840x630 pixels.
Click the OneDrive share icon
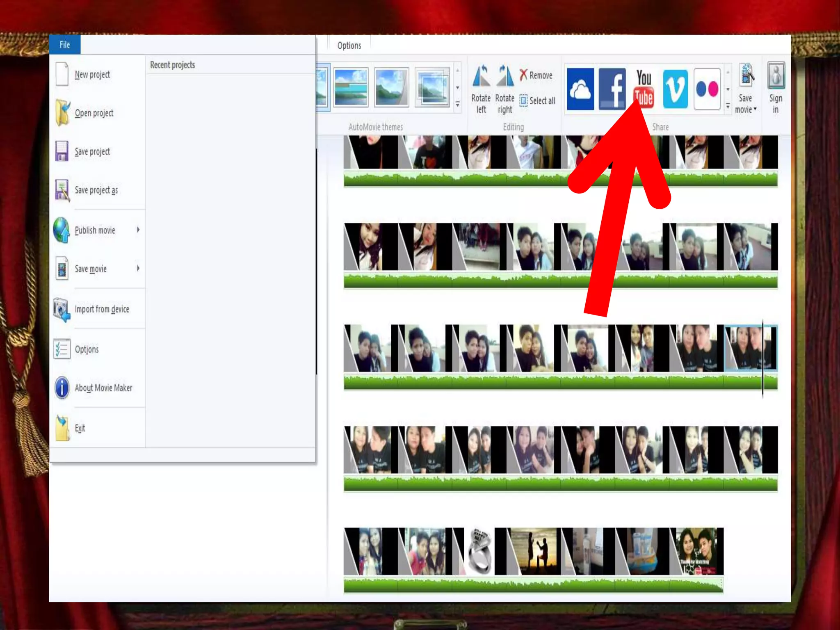click(580, 89)
